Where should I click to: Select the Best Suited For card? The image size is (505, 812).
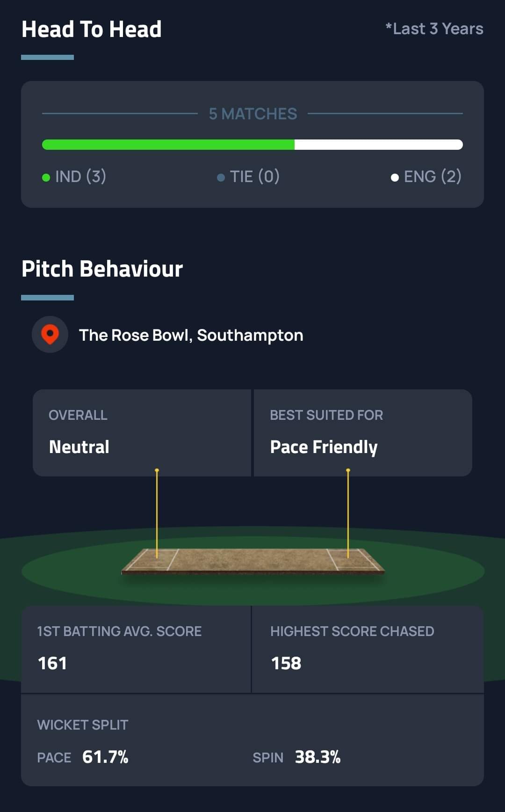(x=362, y=432)
